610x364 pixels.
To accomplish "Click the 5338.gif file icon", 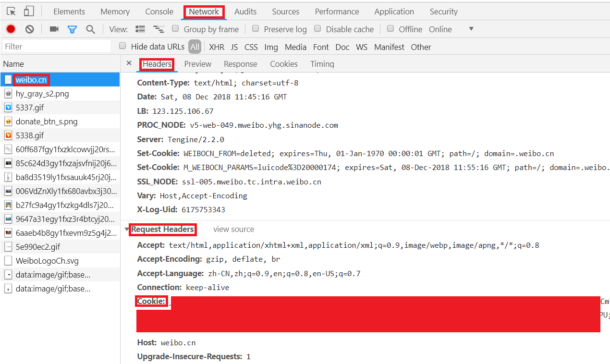I will pyautogui.click(x=8, y=135).
